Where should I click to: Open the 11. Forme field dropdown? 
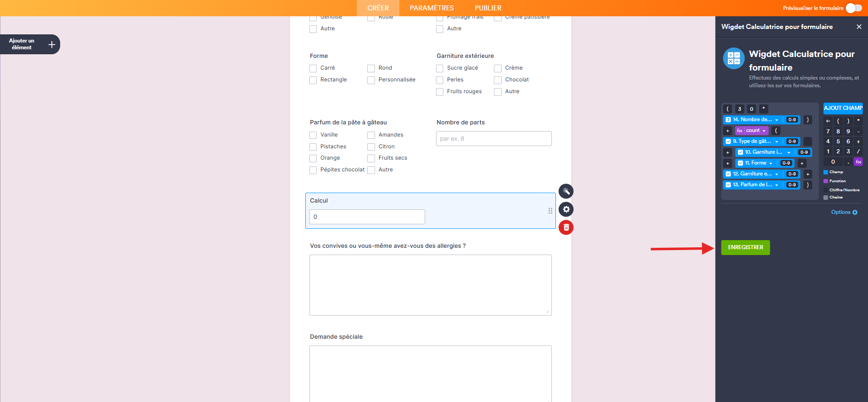[x=771, y=163]
